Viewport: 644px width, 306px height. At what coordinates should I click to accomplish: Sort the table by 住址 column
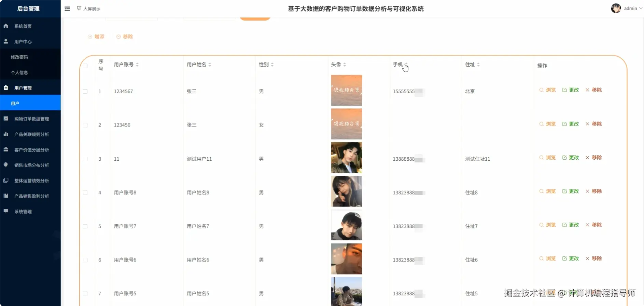478,65
